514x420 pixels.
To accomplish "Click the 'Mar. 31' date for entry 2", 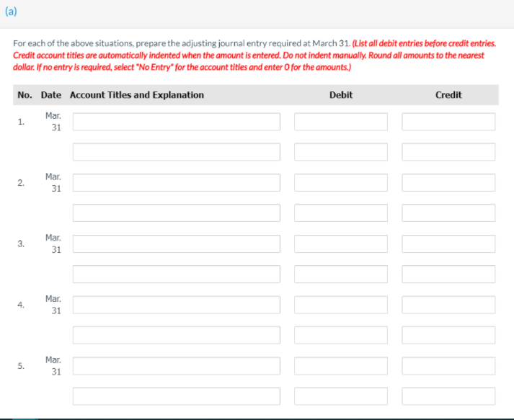I will [53, 182].
